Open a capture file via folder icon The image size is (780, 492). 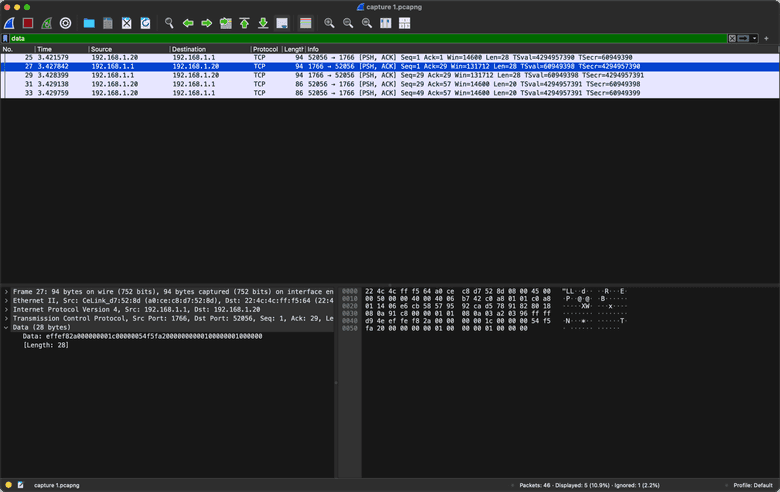point(89,23)
